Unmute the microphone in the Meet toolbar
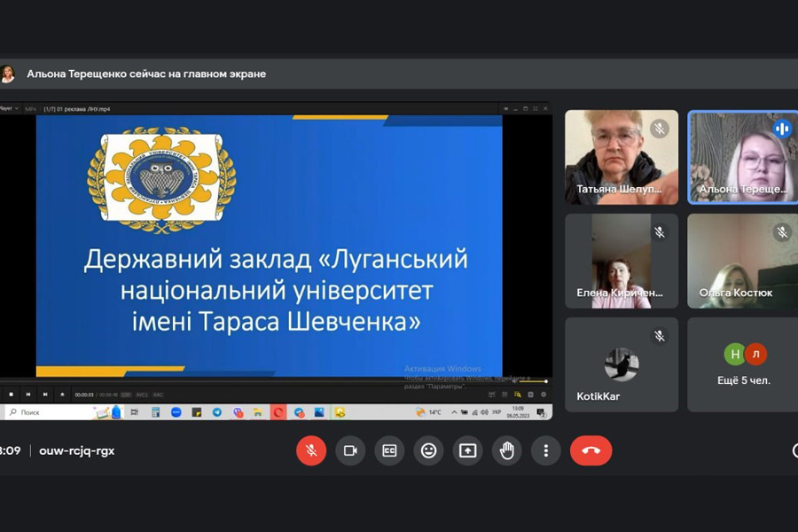The height and width of the screenshot is (532, 798). coord(311,450)
